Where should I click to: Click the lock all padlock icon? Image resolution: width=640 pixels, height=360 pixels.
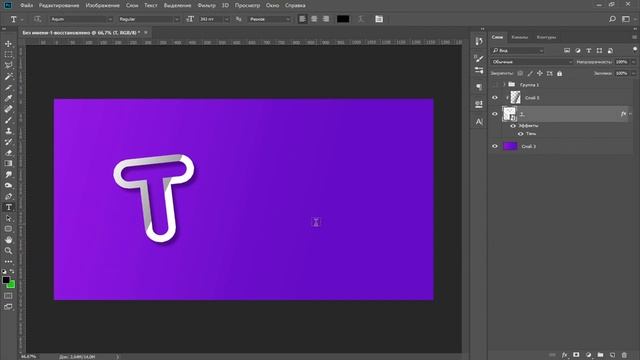coord(560,73)
